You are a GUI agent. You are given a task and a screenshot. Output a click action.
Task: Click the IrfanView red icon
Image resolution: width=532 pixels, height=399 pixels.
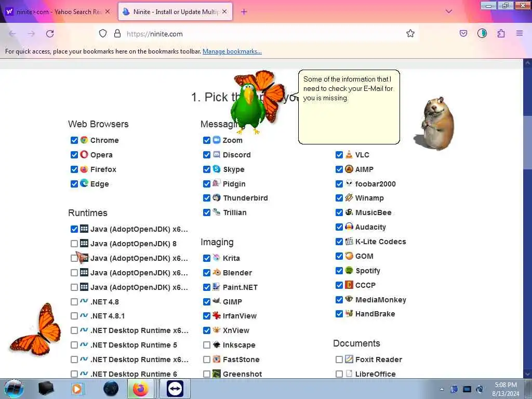click(x=217, y=315)
